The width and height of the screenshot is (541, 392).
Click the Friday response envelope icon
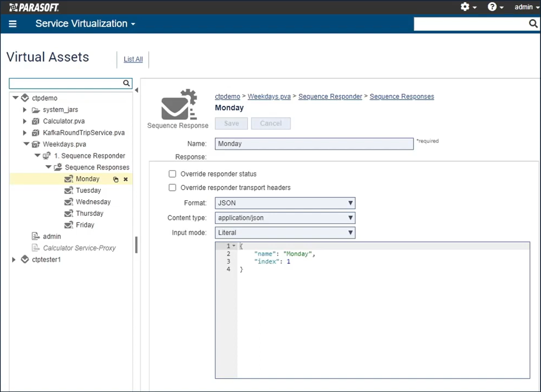tap(69, 225)
